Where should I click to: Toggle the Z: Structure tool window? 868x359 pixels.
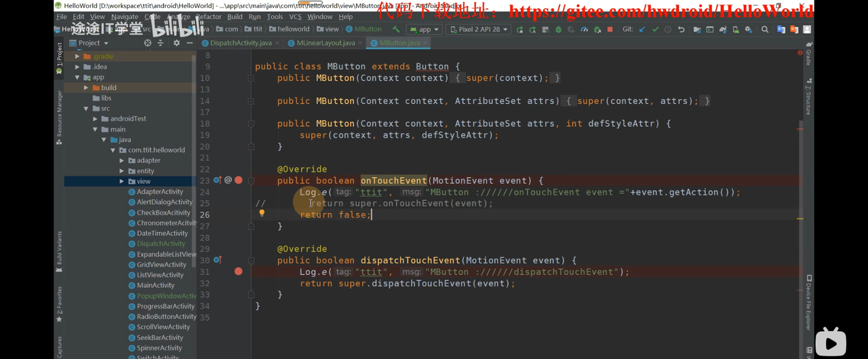pyautogui.click(x=808, y=97)
